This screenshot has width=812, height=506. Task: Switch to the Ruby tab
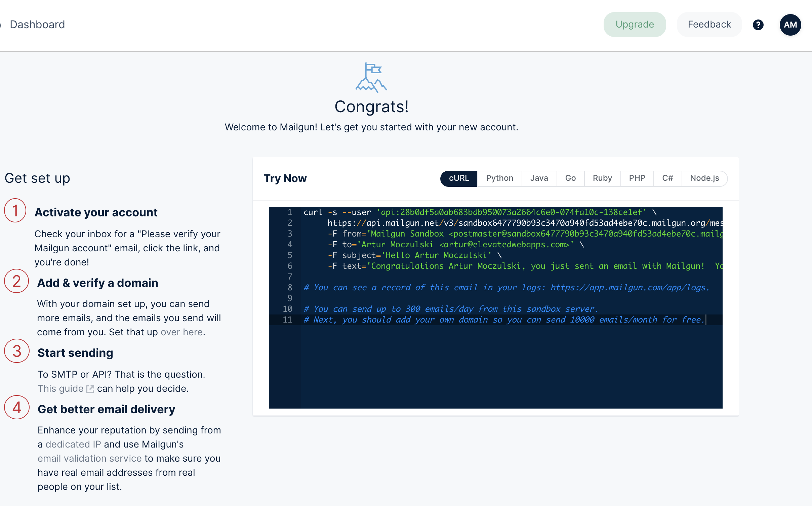tap(602, 178)
